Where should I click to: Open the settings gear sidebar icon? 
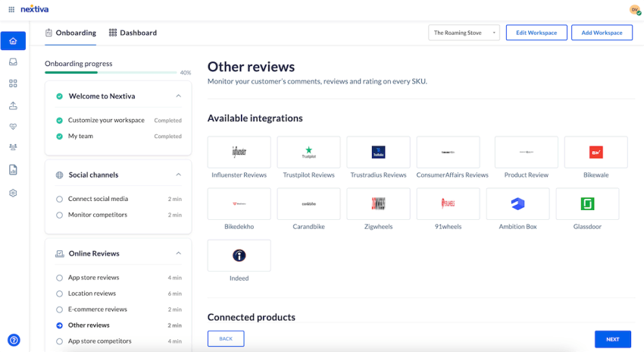13,193
